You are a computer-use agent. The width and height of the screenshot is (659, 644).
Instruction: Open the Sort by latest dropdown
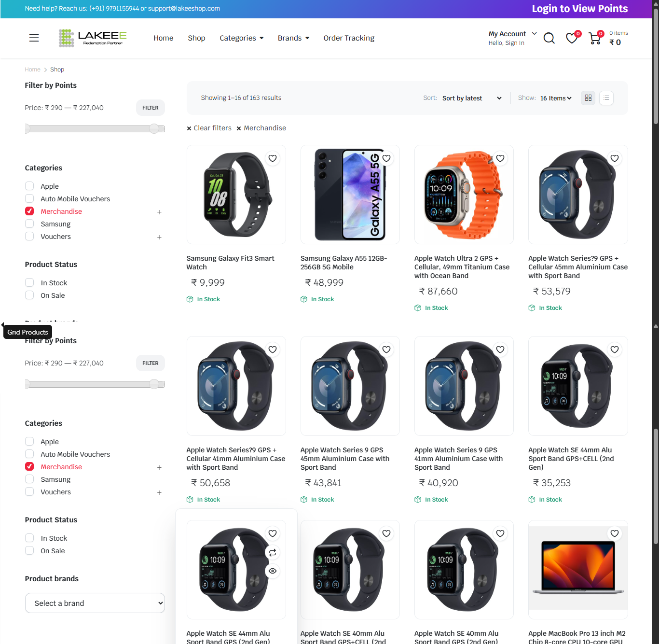coord(471,98)
